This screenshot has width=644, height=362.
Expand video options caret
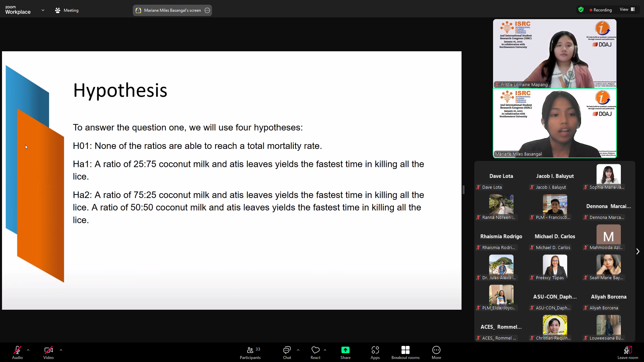(x=61, y=350)
